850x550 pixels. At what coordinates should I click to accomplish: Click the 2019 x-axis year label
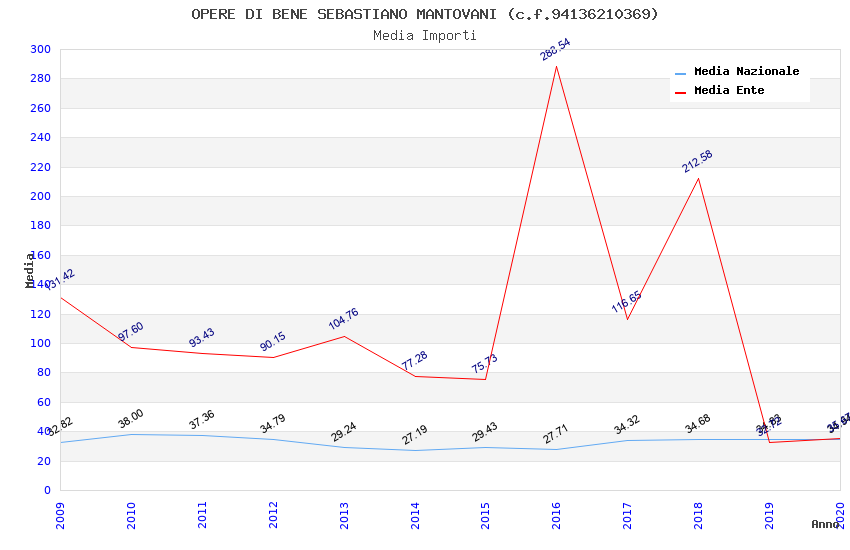click(x=769, y=515)
